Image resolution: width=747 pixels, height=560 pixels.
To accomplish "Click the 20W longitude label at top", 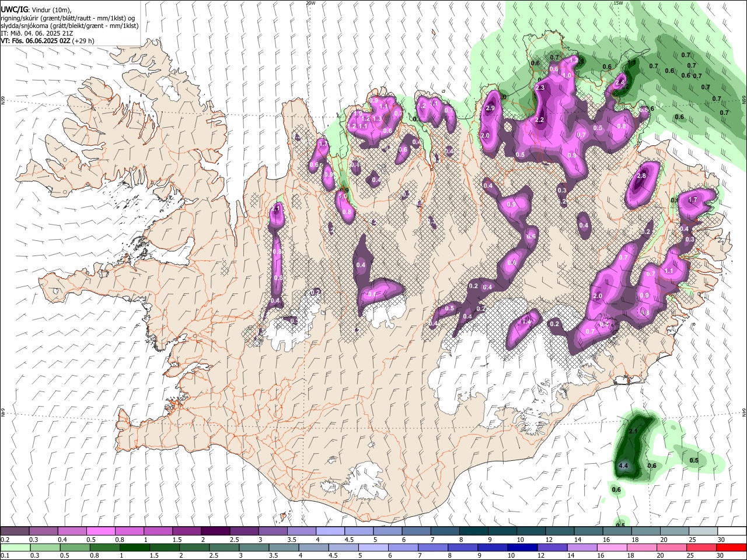I will point(310,3).
